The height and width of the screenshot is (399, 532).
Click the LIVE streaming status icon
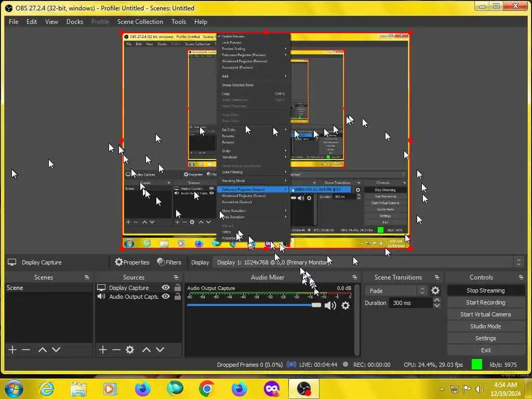291,364
